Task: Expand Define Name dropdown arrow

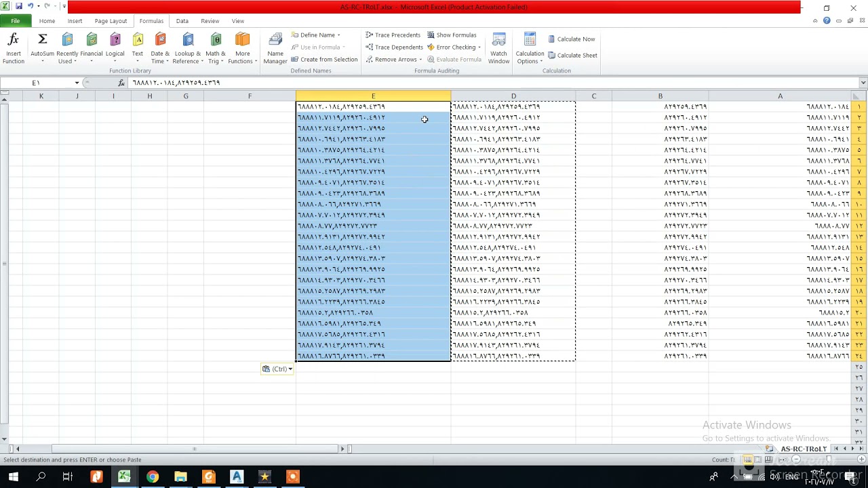Action: point(338,35)
